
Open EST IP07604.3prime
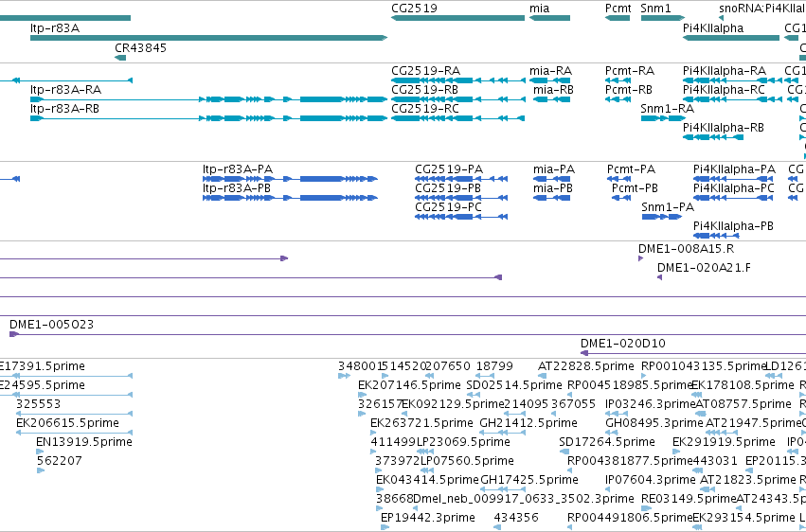pos(610,490)
